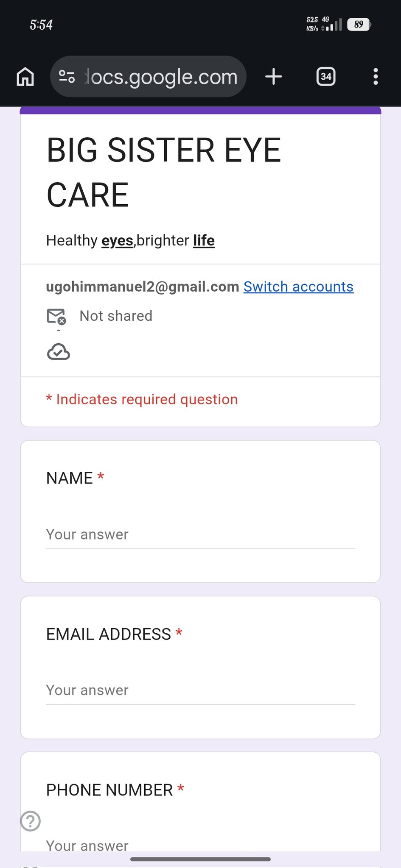The height and width of the screenshot is (868, 401).
Task: Focus the NAME answer field
Action: point(200,535)
